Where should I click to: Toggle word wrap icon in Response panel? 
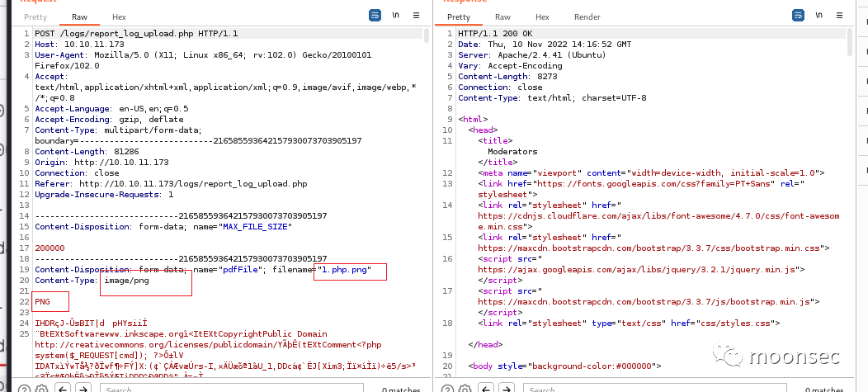pos(798,16)
